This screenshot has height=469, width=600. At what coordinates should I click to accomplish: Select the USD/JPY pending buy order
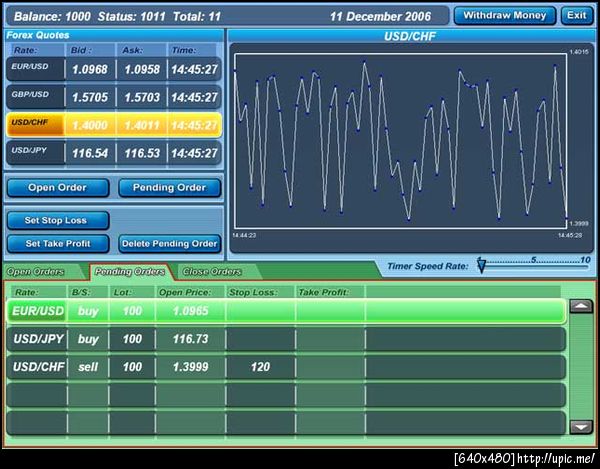(286, 339)
